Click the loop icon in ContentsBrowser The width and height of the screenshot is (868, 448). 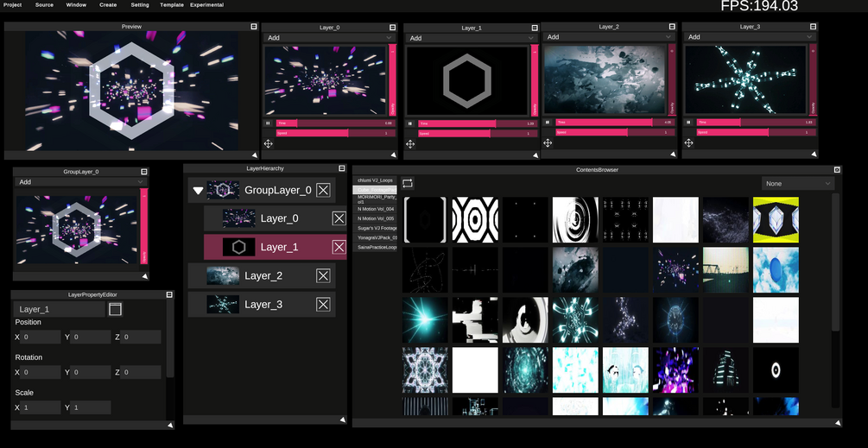408,183
